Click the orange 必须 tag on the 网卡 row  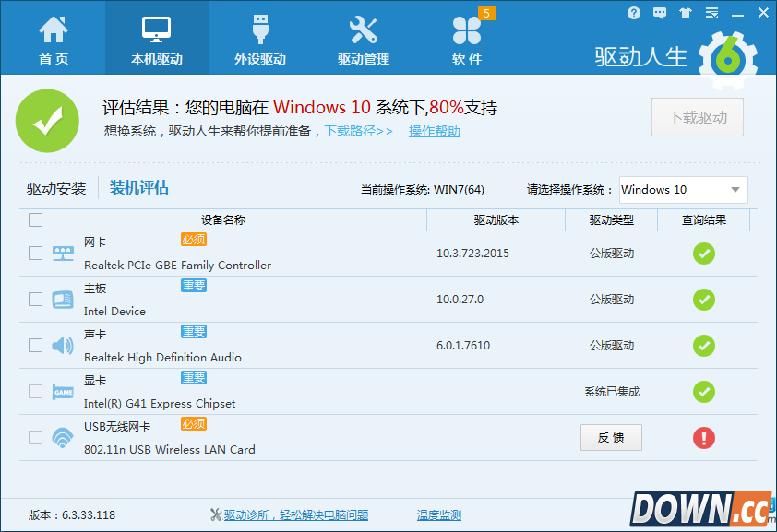(193, 241)
